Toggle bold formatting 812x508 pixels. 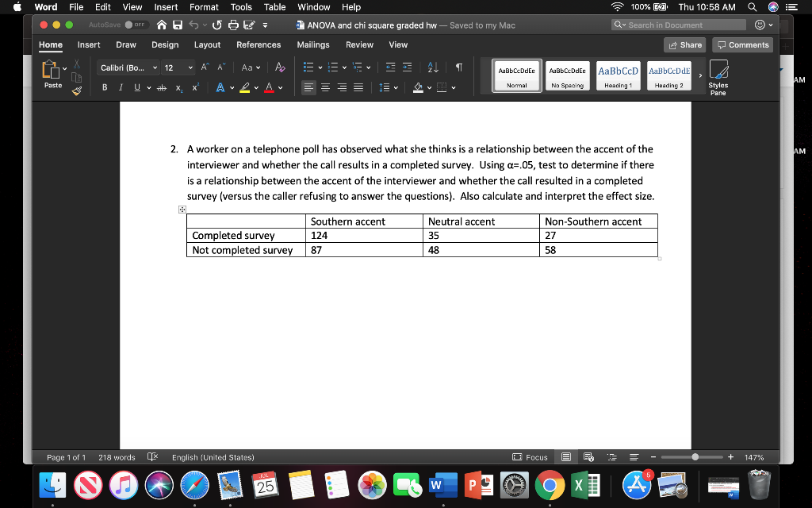[105, 87]
